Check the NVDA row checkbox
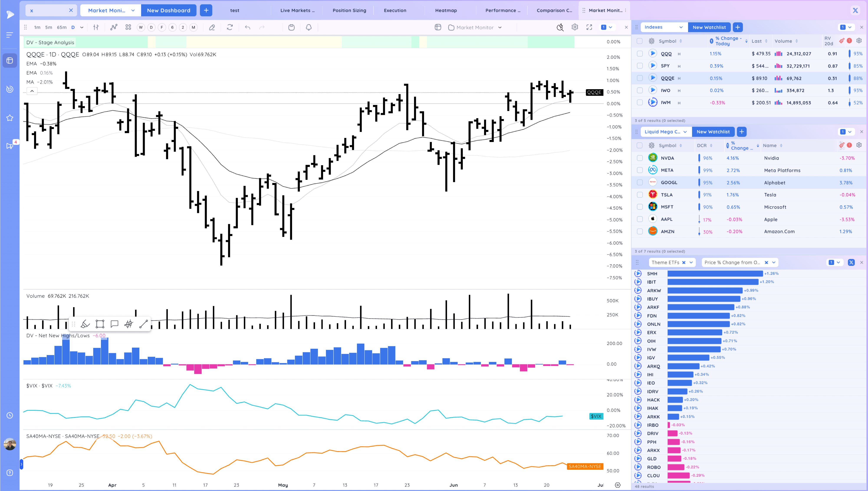 point(640,158)
